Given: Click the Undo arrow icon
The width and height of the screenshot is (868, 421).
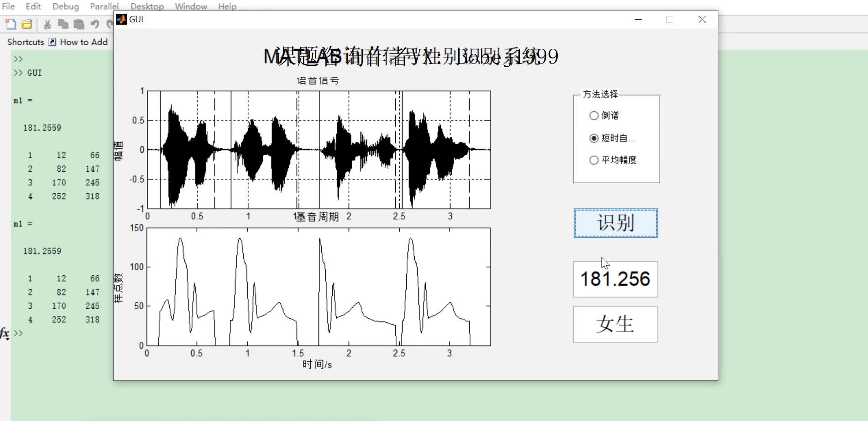Looking at the screenshot, I should pyautogui.click(x=94, y=24).
